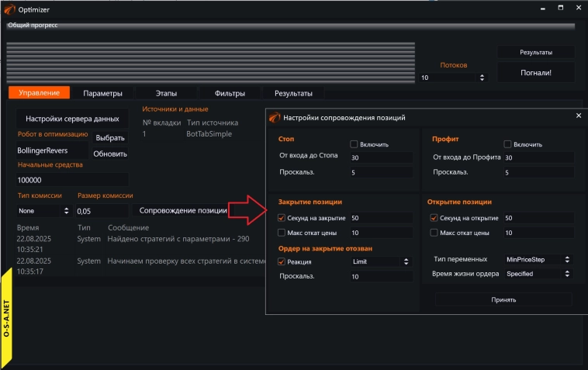This screenshot has width=588, height=370.
Task: Switch to the Параметры tab
Action: coord(102,93)
